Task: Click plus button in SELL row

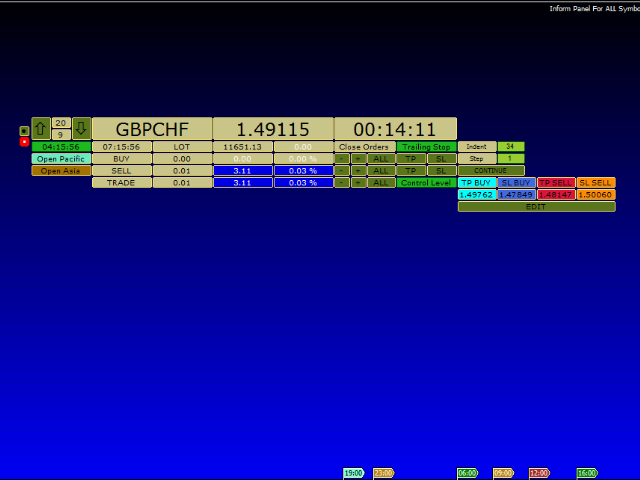Action: [x=358, y=171]
